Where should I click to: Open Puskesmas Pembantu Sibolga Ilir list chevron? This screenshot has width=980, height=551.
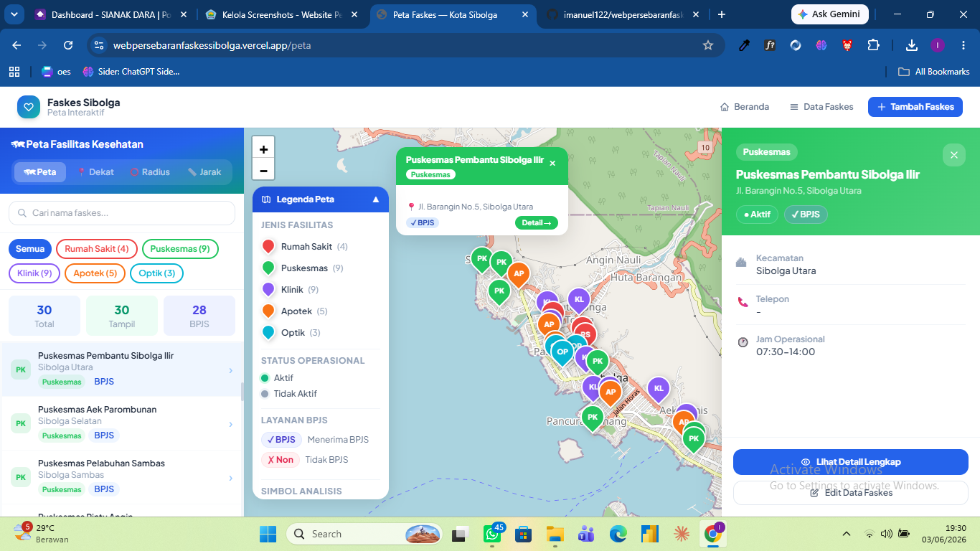230,370
